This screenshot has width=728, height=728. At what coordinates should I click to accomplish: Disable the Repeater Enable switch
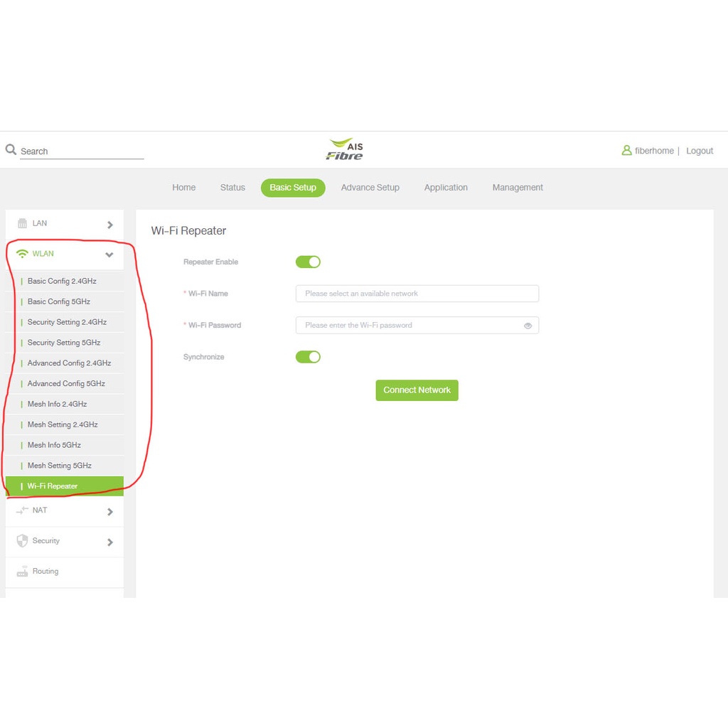coord(308,262)
